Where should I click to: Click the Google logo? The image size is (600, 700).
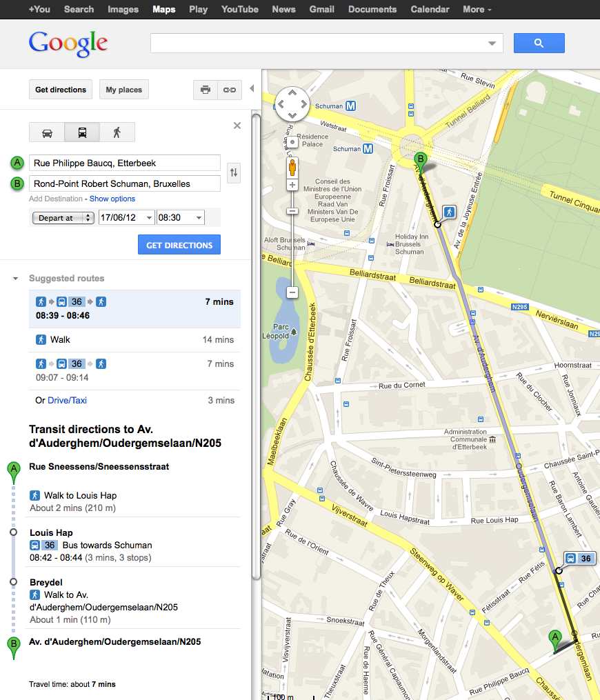tap(68, 43)
